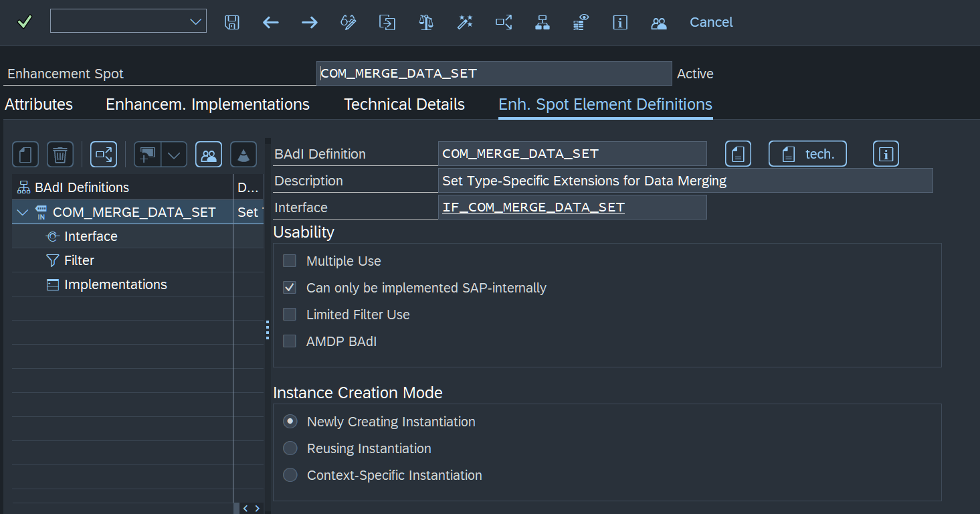Enable the Multiple Use checkbox
The height and width of the screenshot is (514, 980).
point(290,261)
